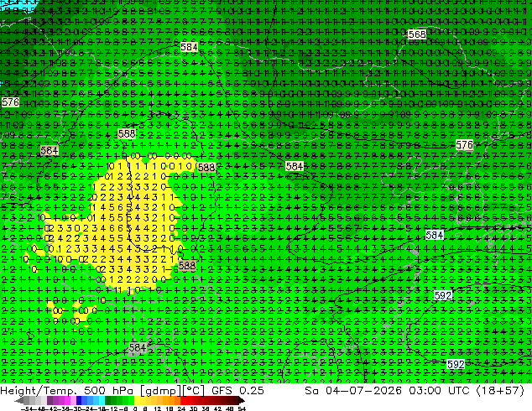
Task: Click the 588 label touching the yellow area's right edge
Action: [206, 167]
